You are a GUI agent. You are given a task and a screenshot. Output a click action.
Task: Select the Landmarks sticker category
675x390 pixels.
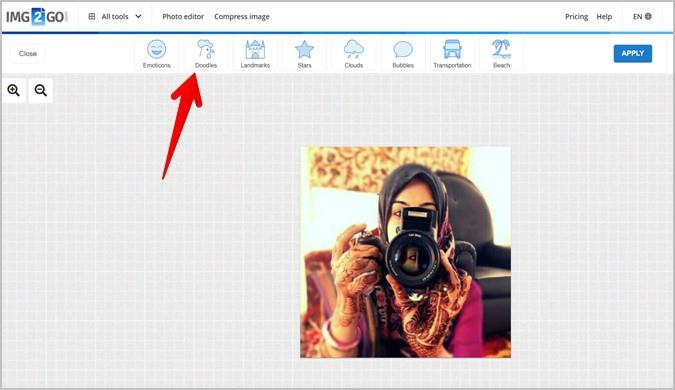click(255, 54)
